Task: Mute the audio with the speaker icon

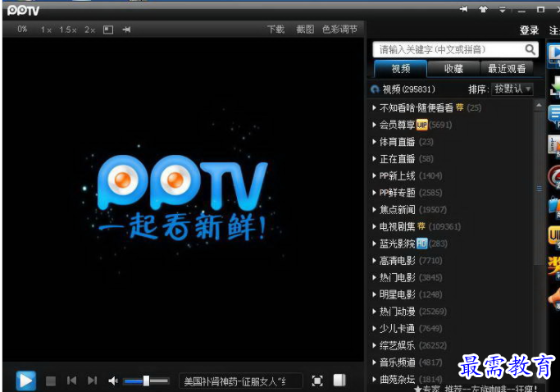Action: click(113, 381)
